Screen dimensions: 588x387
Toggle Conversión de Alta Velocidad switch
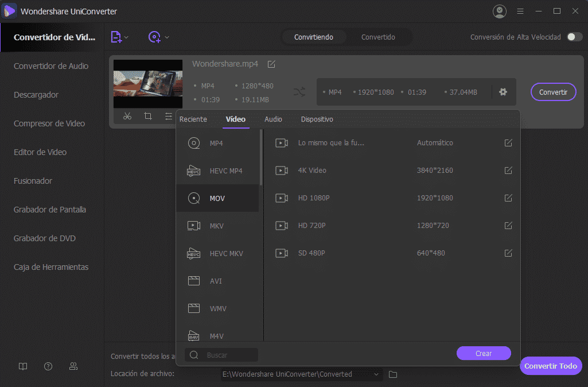pos(574,37)
